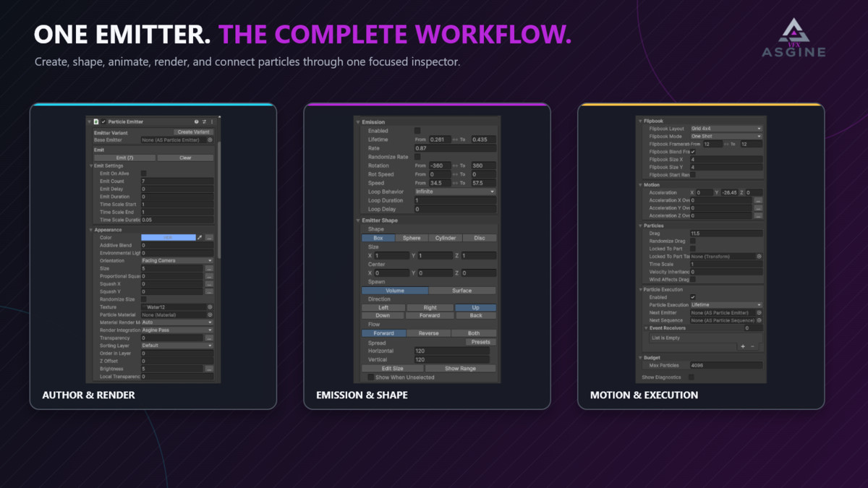Image resolution: width=868 pixels, height=488 pixels.
Task: Add an Event Receiver with plus
Action: [x=743, y=346]
